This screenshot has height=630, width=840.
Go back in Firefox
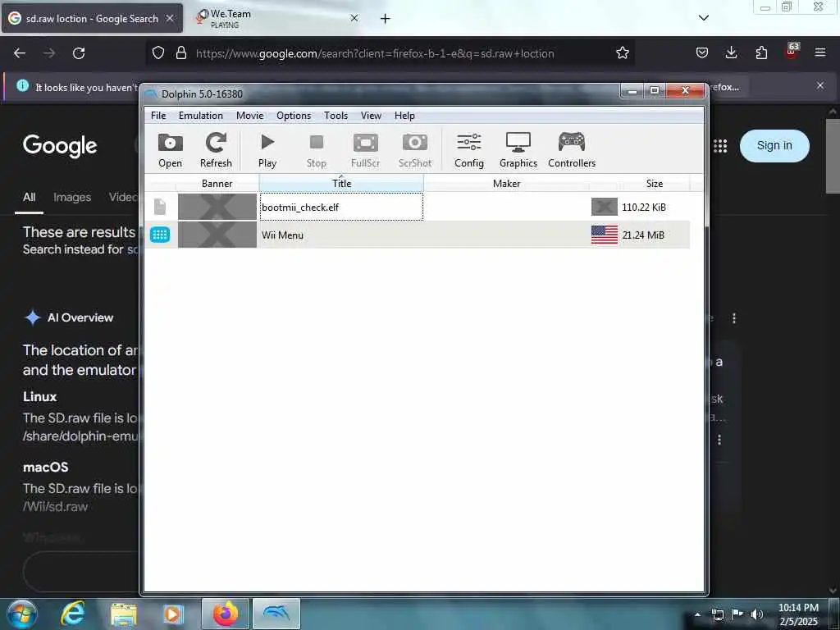coord(20,53)
